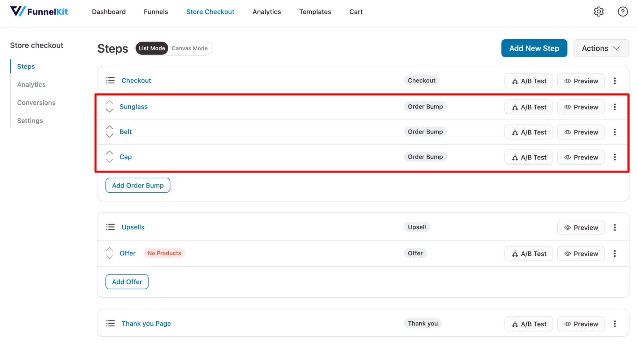The height and width of the screenshot is (364, 637).
Task: Move Offer step down
Action: point(109,257)
